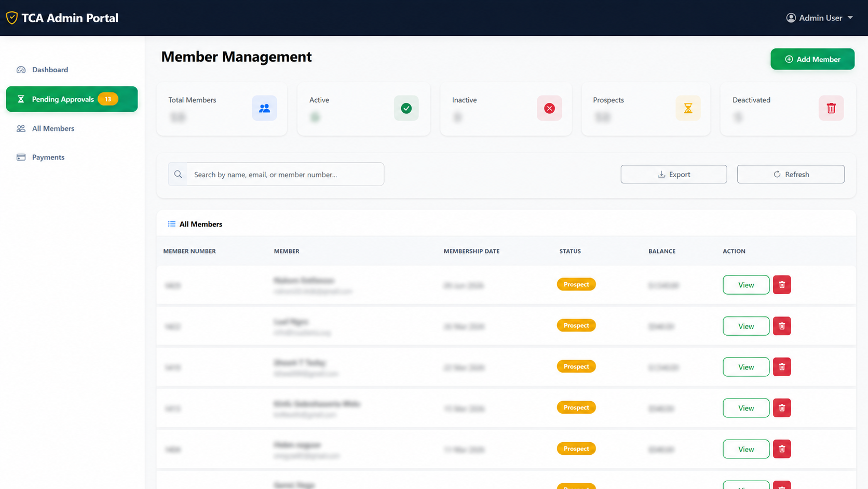Open View for the fifth member

pyautogui.click(x=746, y=449)
